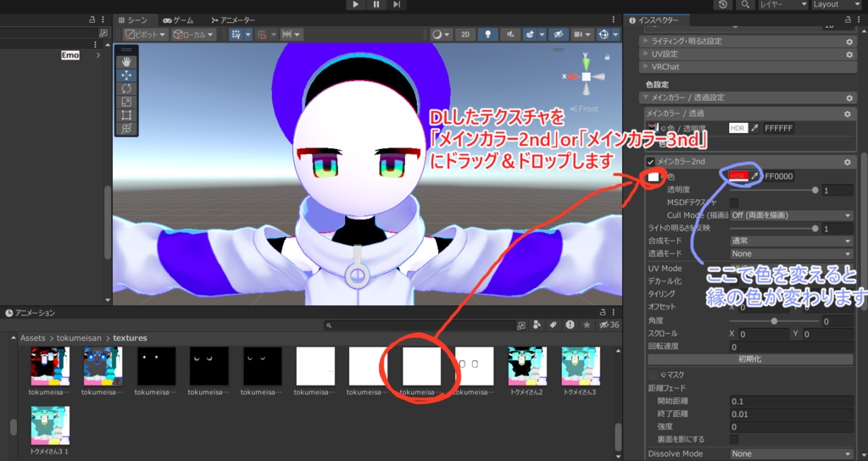868x461 pixels.
Task: Select the アニメーション tab
Action: (30, 313)
